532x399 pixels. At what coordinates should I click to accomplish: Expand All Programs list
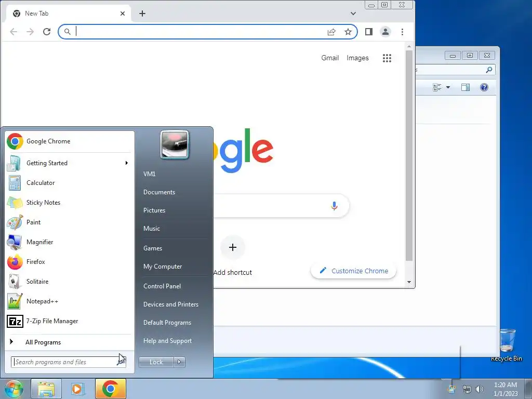pos(70,342)
